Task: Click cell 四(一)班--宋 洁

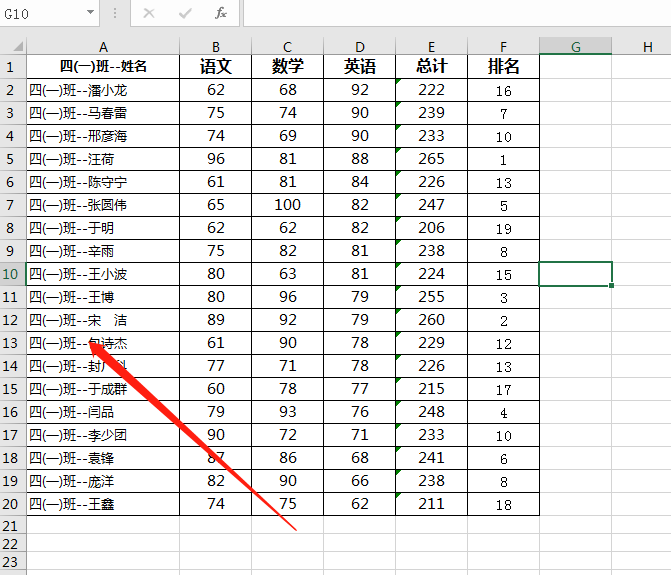Action: (x=103, y=320)
